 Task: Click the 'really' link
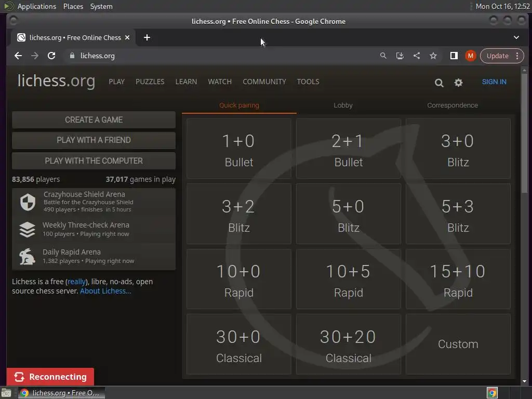[76, 282]
